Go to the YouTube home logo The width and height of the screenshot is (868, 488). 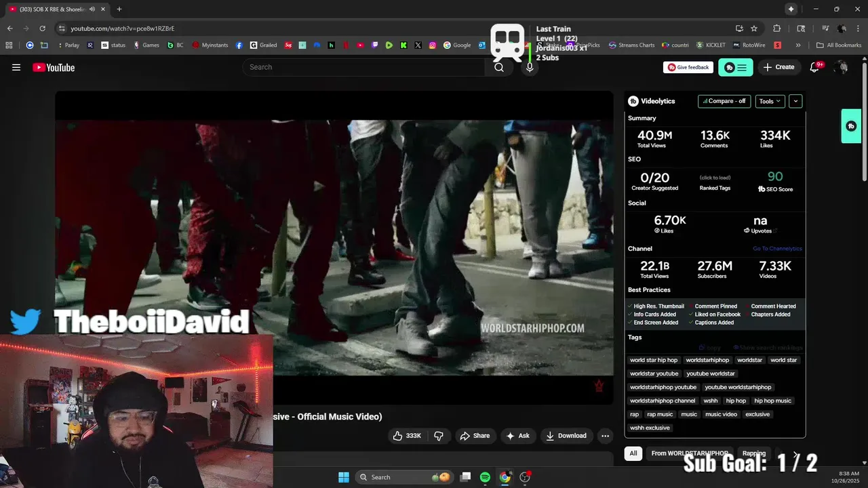tap(54, 67)
